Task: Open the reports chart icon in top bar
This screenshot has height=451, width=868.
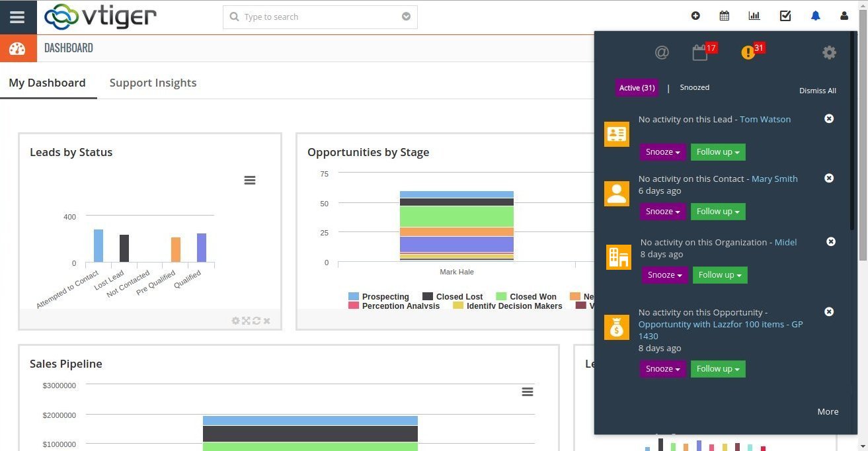Action: pyautogui.click(x=754, y=15)
